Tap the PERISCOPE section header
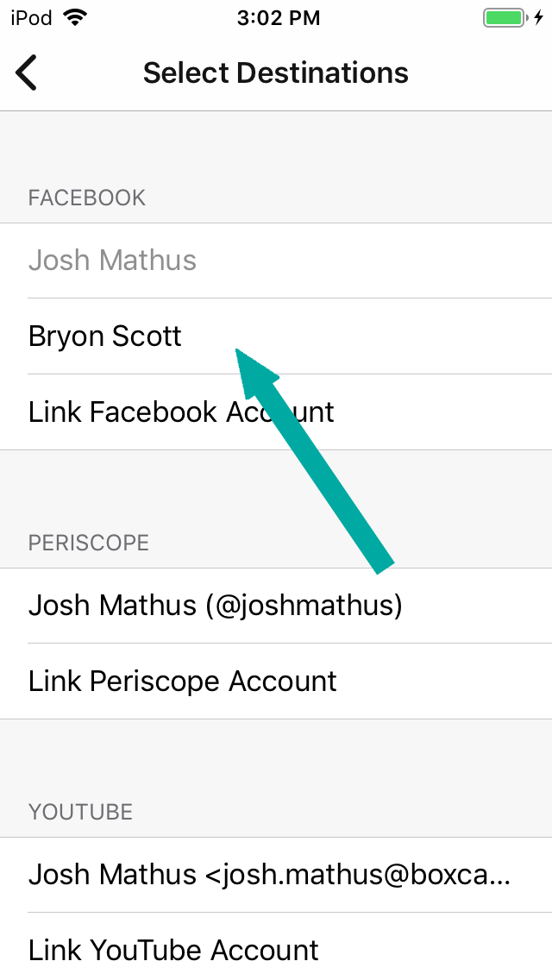Image resolution: width=552 pixels, height=980 pixels. (89, 543)
